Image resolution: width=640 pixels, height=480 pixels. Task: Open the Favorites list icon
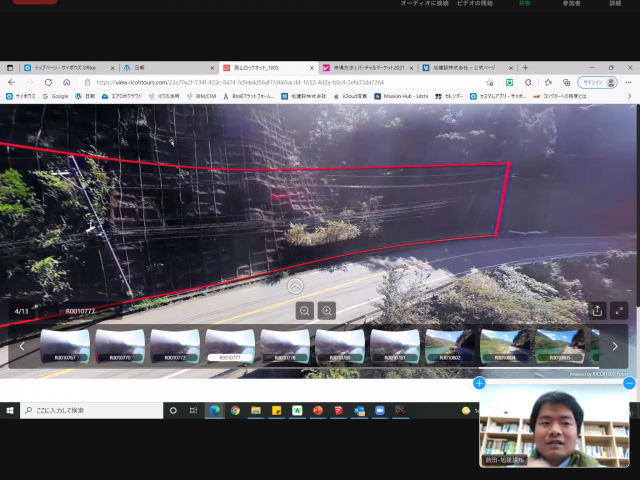tap(548, 82)
